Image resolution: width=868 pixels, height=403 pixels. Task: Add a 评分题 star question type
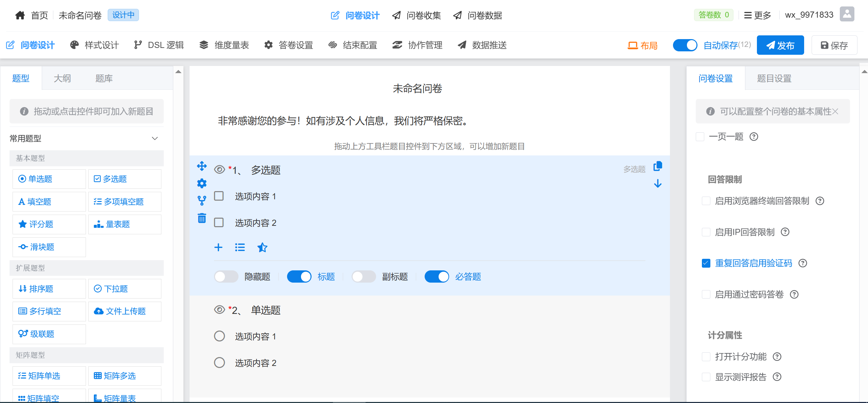49,224
